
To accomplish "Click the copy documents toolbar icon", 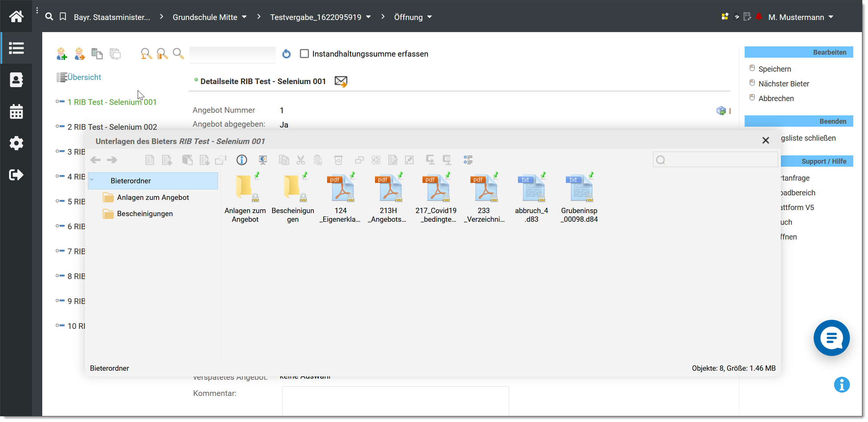I will point(97,54).
